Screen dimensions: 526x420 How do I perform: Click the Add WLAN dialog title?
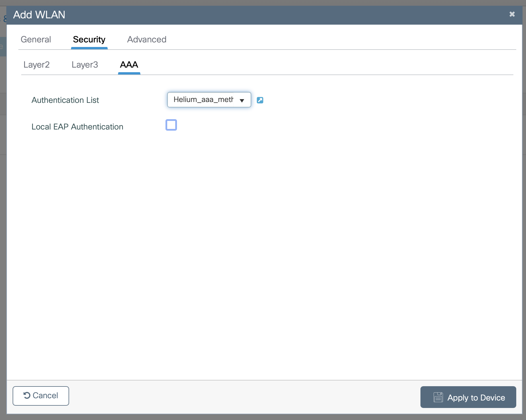[x=39, y=15]
